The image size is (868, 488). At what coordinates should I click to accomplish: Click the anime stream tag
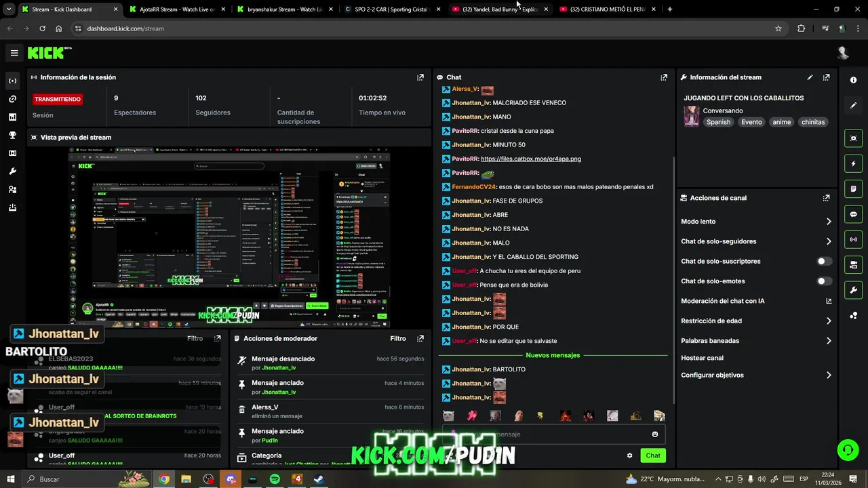click(x=782, y=122)
